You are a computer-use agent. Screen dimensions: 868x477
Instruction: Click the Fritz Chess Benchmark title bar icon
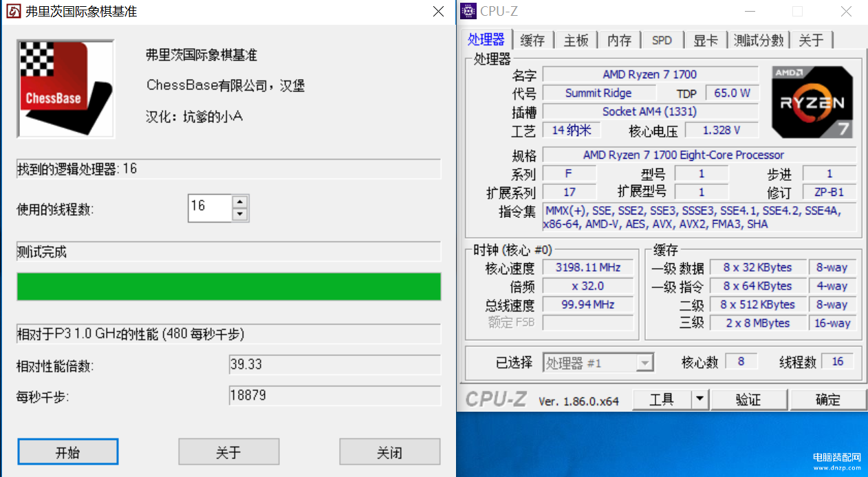(x=13, y=12)
